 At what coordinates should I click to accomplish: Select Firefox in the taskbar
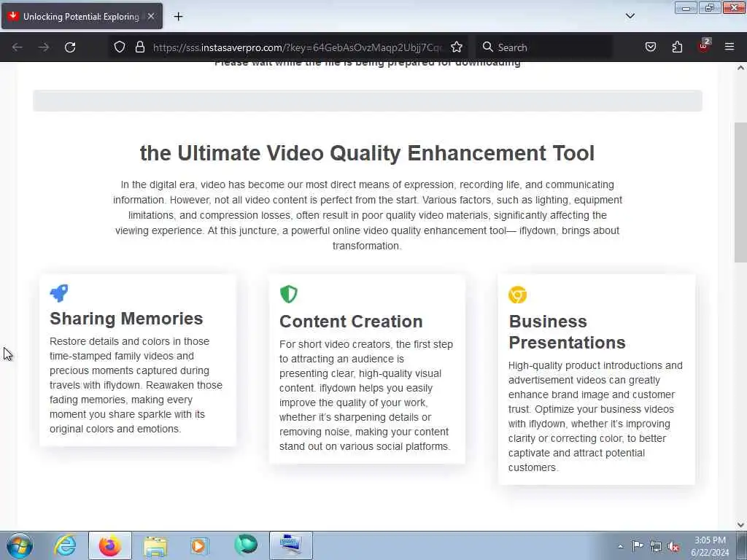click(x=110, y=545)
